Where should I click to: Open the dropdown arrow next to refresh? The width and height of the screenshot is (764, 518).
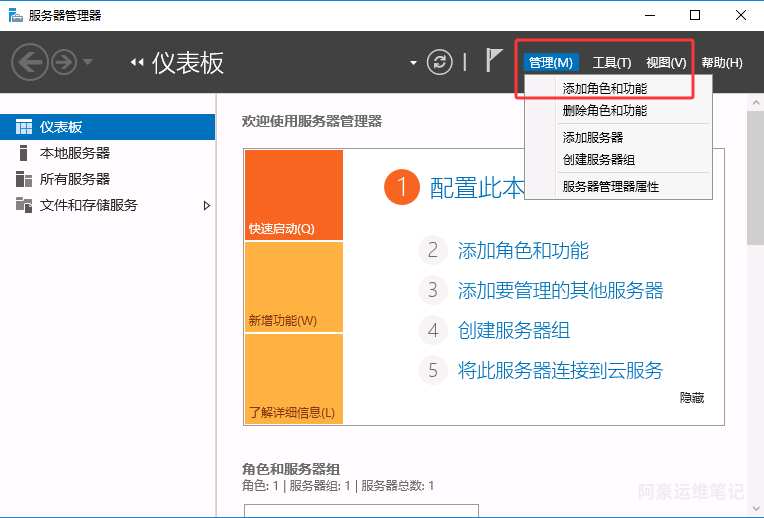click(x=413, y=63)
